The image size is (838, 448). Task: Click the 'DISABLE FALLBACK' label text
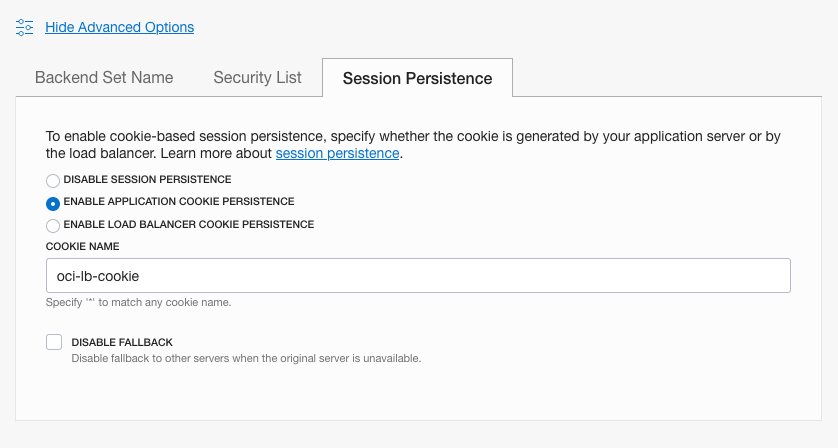[115, 342]
